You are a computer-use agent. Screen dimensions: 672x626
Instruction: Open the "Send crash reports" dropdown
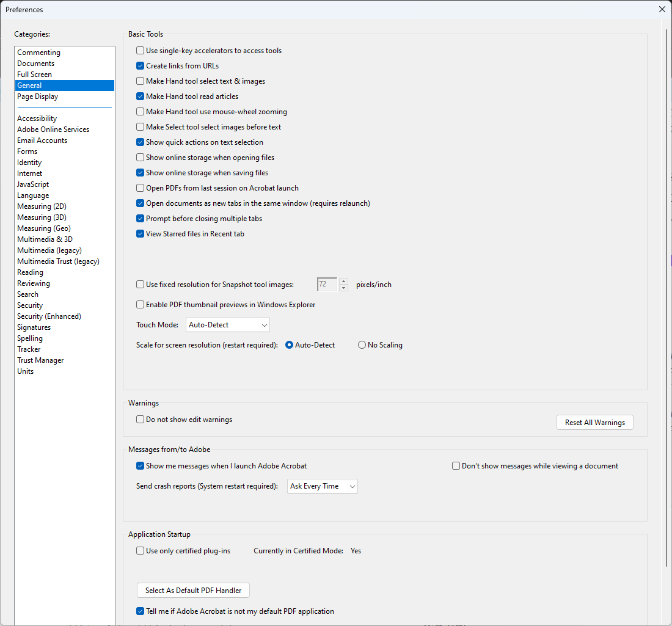click(322, 486)
